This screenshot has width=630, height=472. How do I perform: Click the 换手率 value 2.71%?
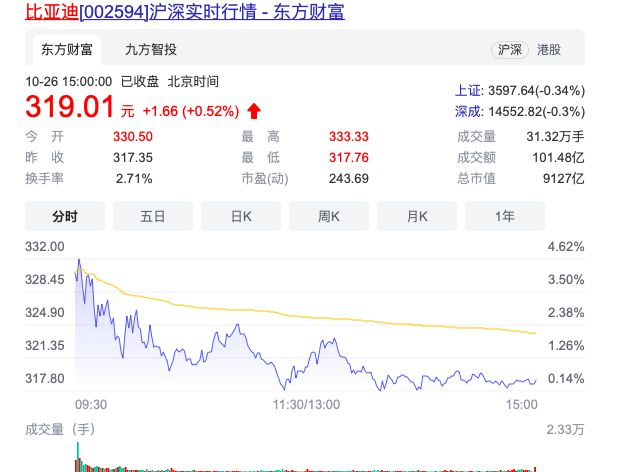pyautogui.click(x=134, y=178)
